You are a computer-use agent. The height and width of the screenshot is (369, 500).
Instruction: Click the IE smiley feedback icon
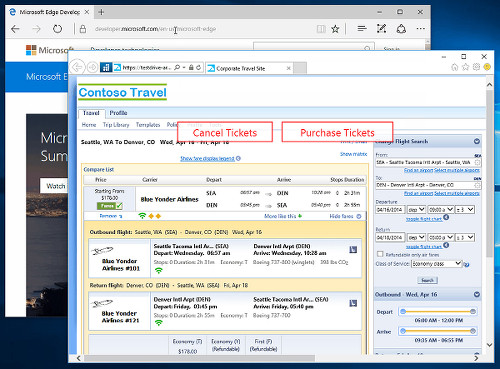(x=487, y=67)
